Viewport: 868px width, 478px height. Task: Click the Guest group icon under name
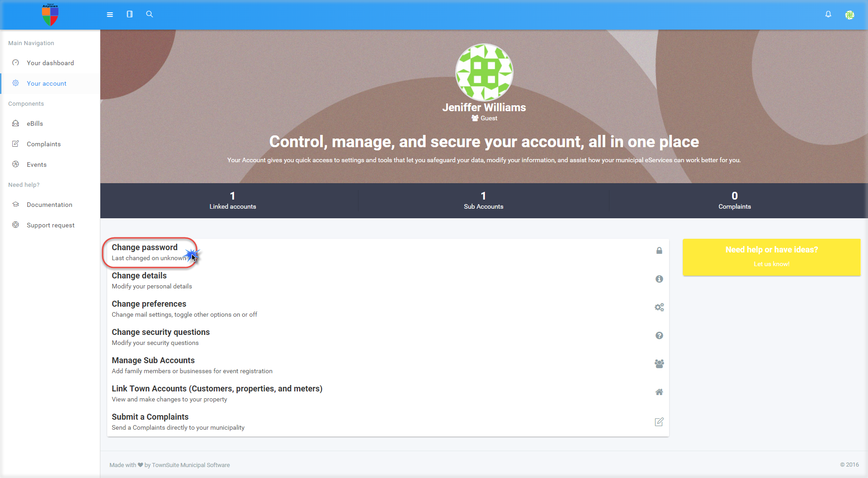pyautogui.click(x=475, y=118)
